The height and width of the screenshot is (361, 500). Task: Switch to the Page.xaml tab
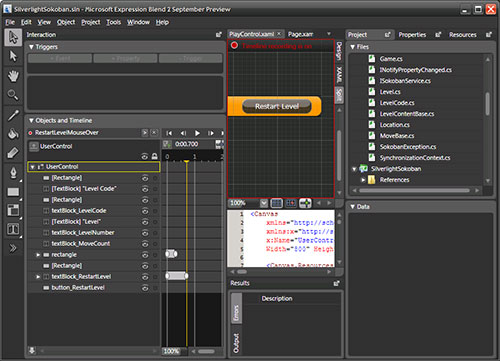(300, 34)
